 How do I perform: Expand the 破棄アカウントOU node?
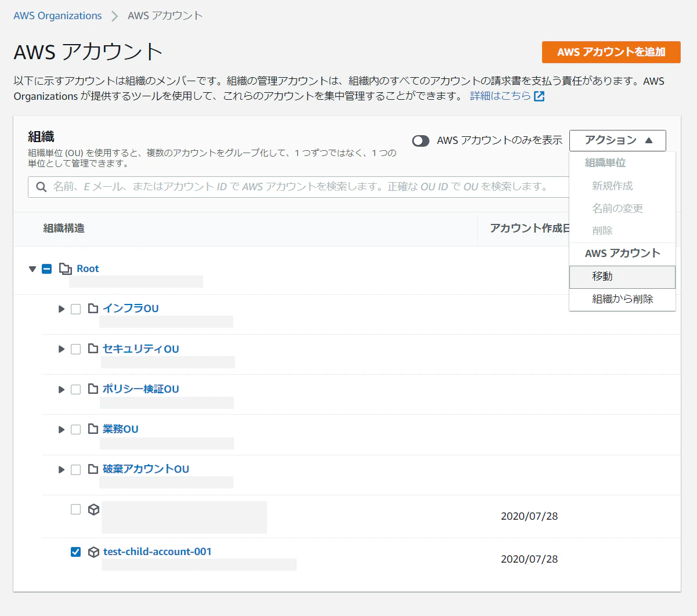(x=62, y=469)
